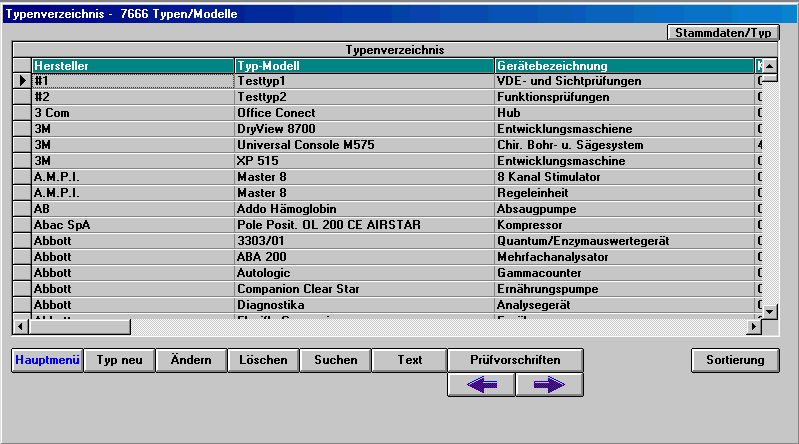Open Stammdaten/Typ

pos(723,33)
